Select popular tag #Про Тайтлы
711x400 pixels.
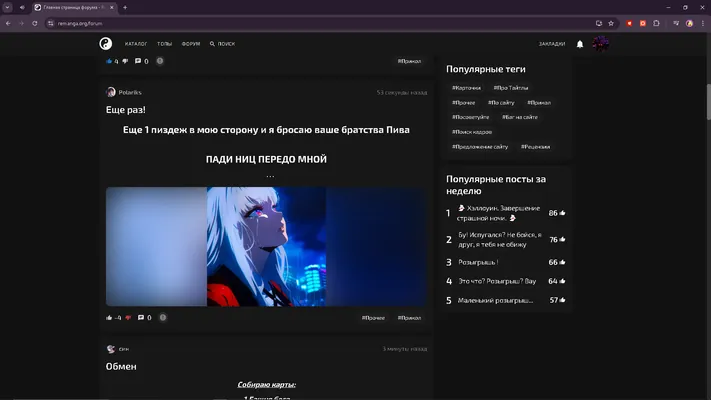tap(511, 88)
